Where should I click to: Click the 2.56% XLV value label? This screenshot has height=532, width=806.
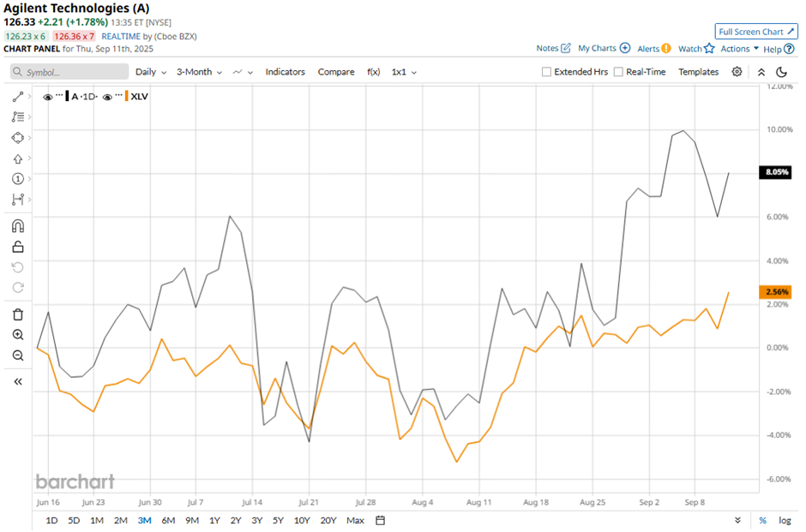pyautogui.click(x=775, y=291)
